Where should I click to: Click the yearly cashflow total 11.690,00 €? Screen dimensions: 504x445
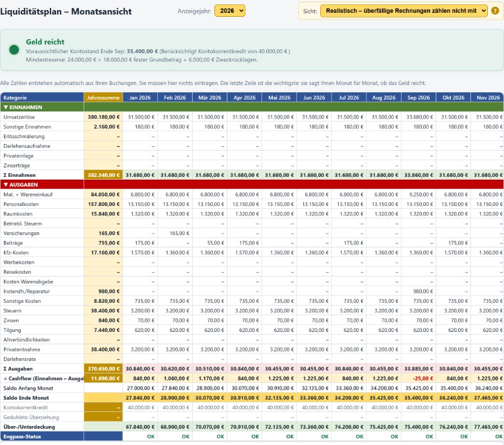pos(105,378)
